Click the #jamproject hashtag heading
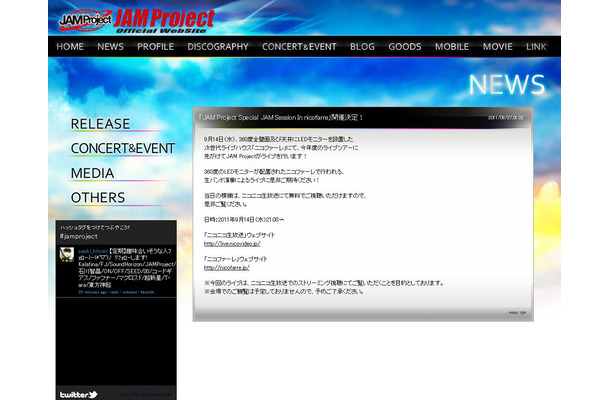Viewport: 610px width, 400px height. tap(79, 237)
